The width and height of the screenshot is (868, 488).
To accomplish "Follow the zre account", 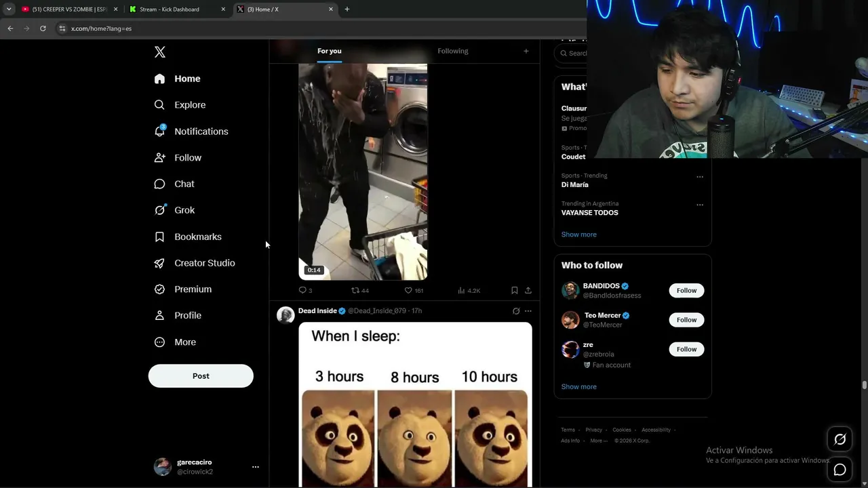I will 686,349.
